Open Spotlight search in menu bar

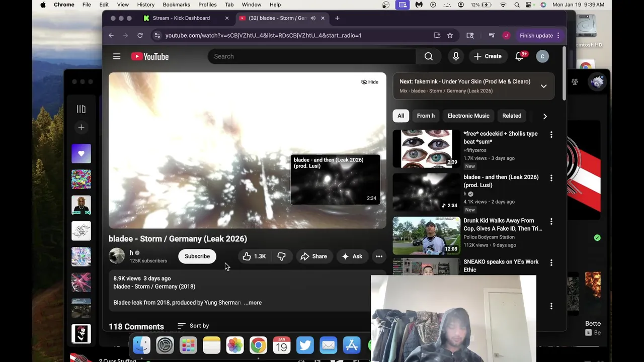(x=517, y=5)
